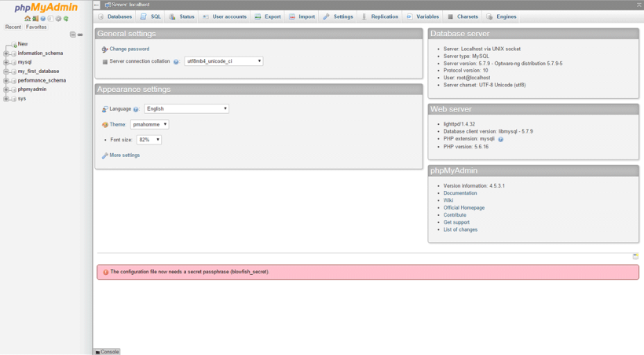
Task: Open the Theme dropdown showing pmahomme
Action: coord(149,125)
